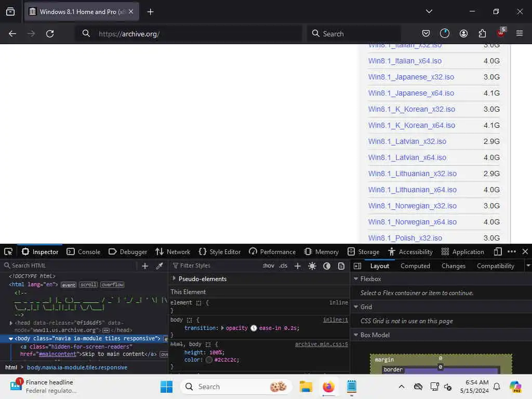Click the event badge on html node
532x399 pixels.
(x=69, y=285)
